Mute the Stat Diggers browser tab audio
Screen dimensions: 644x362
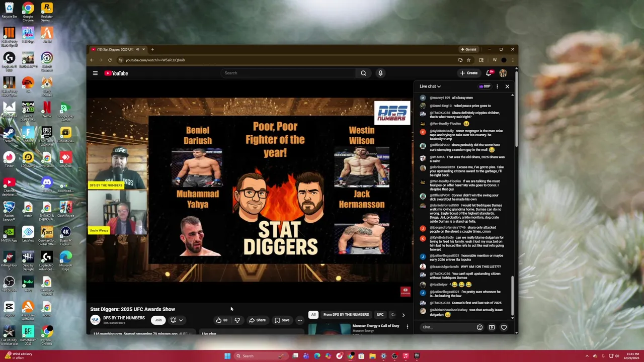(137, 49)
